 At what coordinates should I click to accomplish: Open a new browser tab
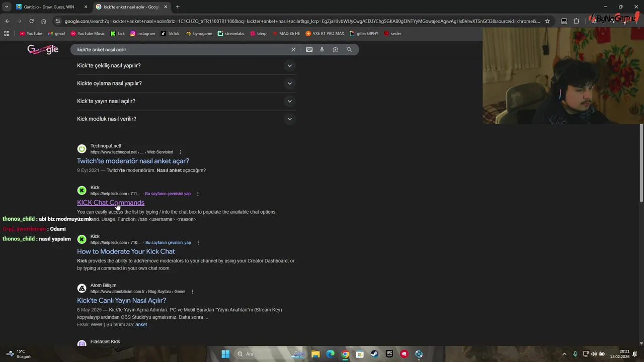tap(178, 7)
